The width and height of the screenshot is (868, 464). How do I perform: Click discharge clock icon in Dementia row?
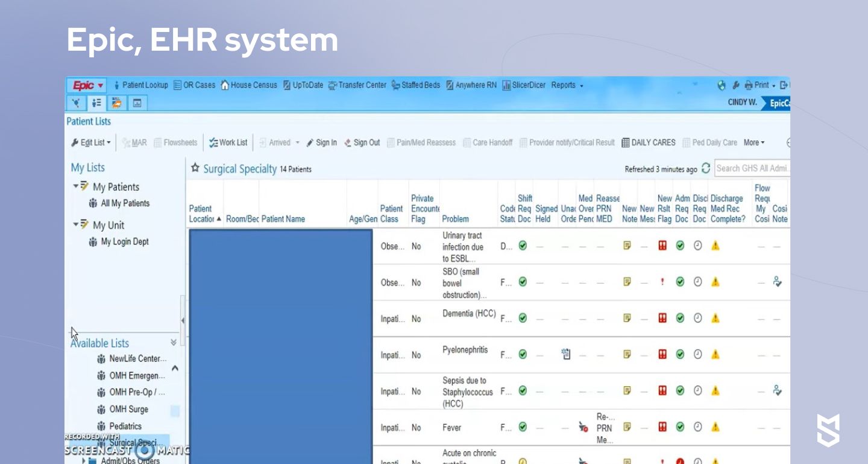(697, 318)
